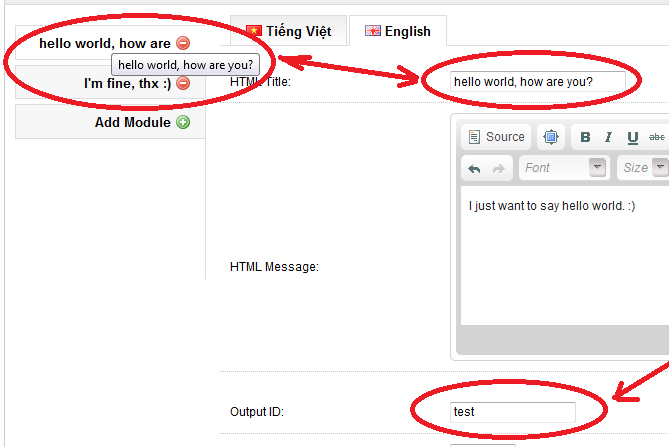Remove the "I'm fine, thx :)" module

pyautogui.click(x=183, y=83)
